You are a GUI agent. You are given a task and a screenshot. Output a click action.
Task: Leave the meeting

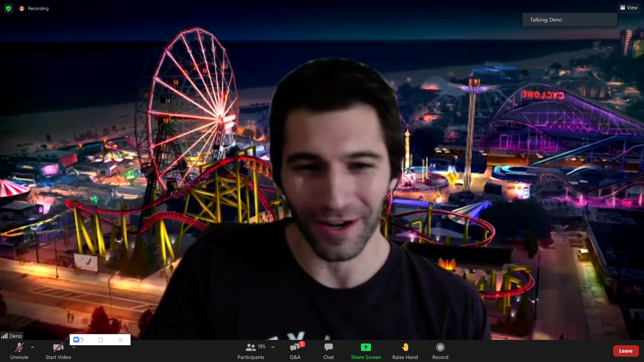626,351
